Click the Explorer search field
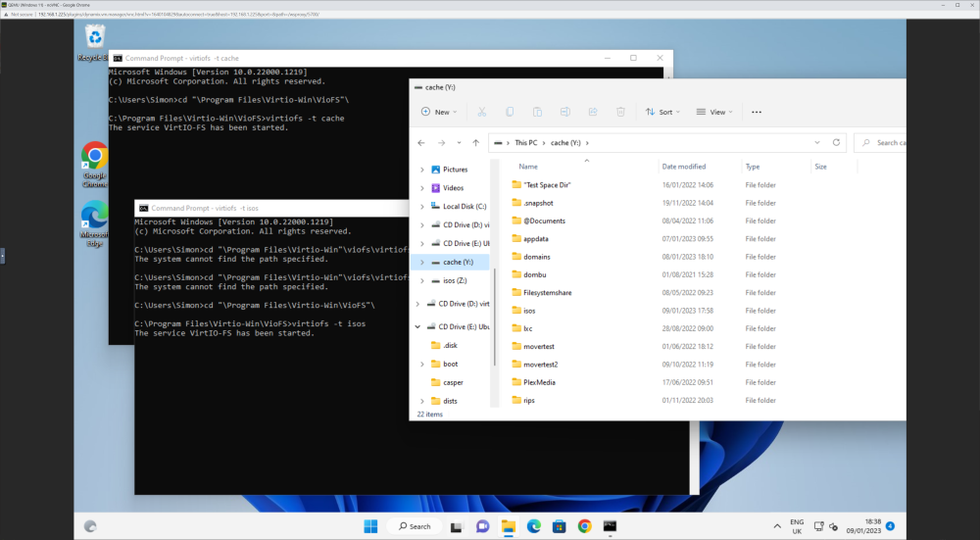The width and height of the screenshot is (980, 540). coord(880,142)
